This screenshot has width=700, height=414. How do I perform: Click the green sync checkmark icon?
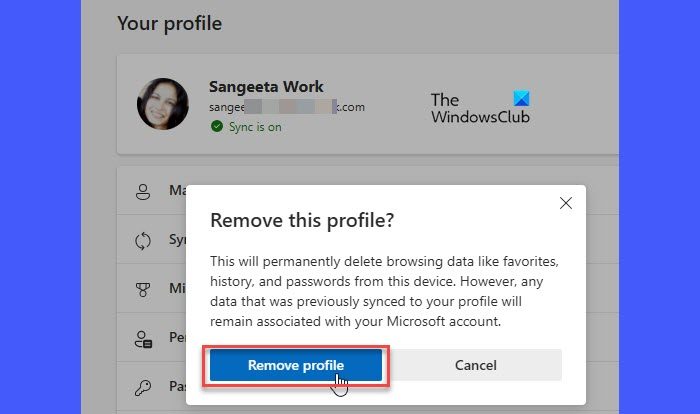[x=216, y=127]
